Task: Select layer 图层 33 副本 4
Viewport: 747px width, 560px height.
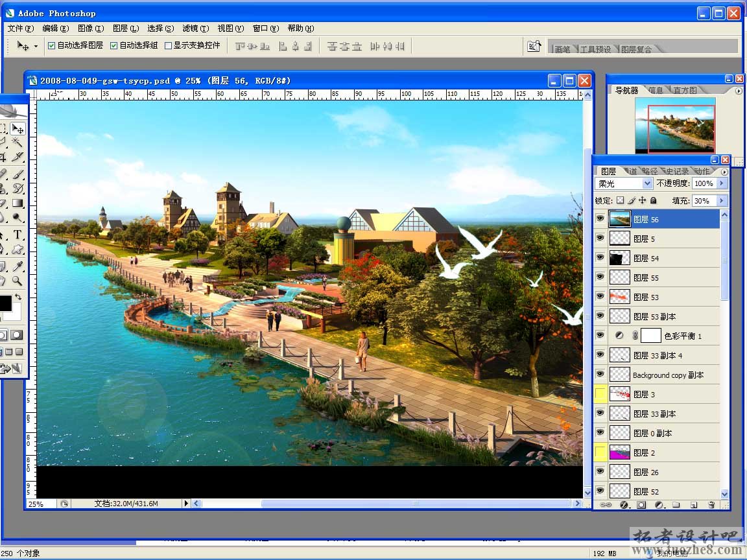Action: click(658, 355)
